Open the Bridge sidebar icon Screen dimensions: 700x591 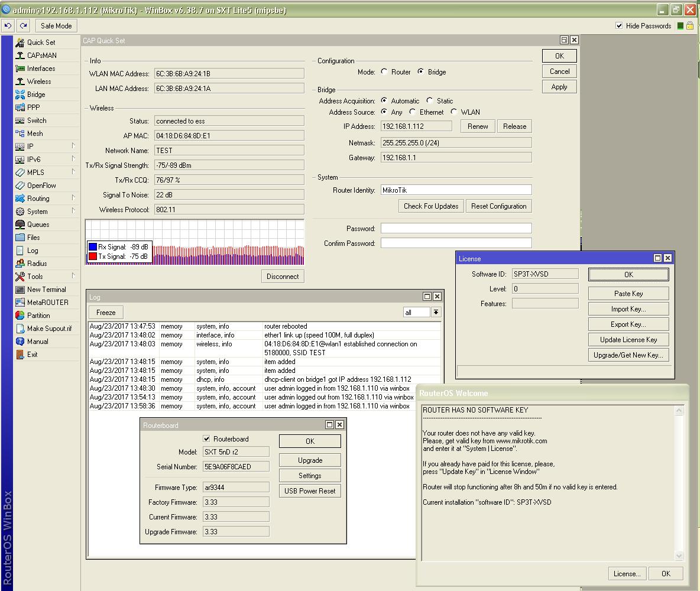tap(20, 95)
